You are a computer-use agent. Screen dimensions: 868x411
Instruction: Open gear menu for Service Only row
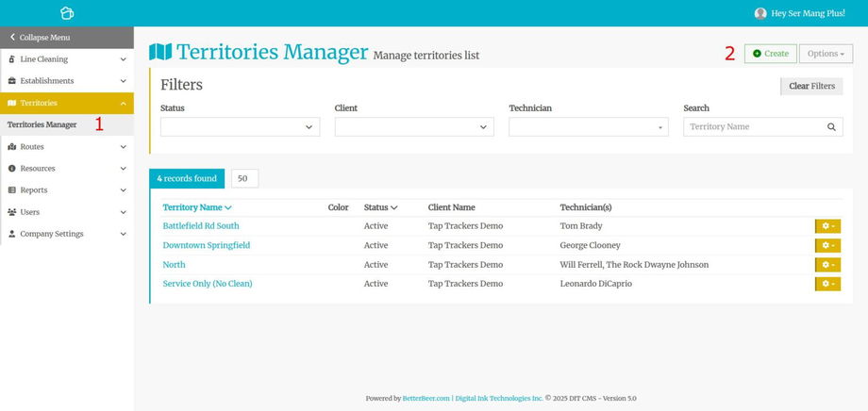point(827,284)
